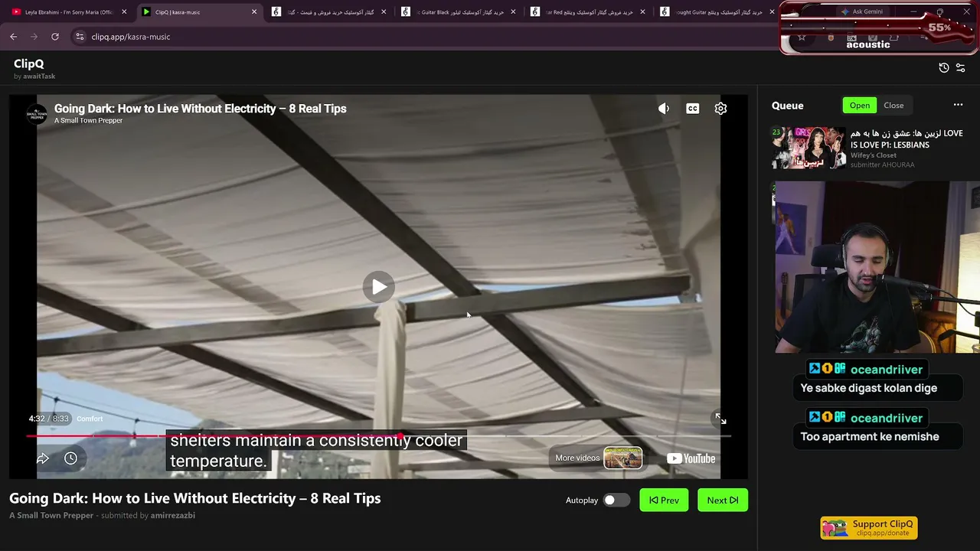Go to the previous clip with Prev
The width and height of the screenshot is (980, 551).
tap(664, 500)
